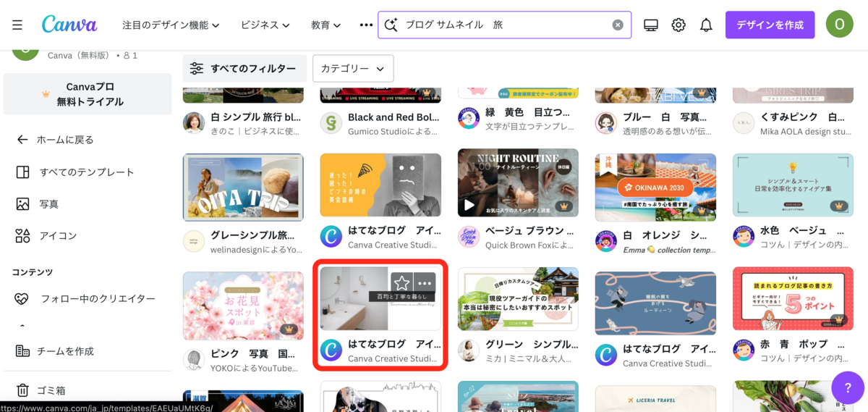Click the picture icon beside 写真
The height and width of the screenshot is (412, 868).
[22, 203]
